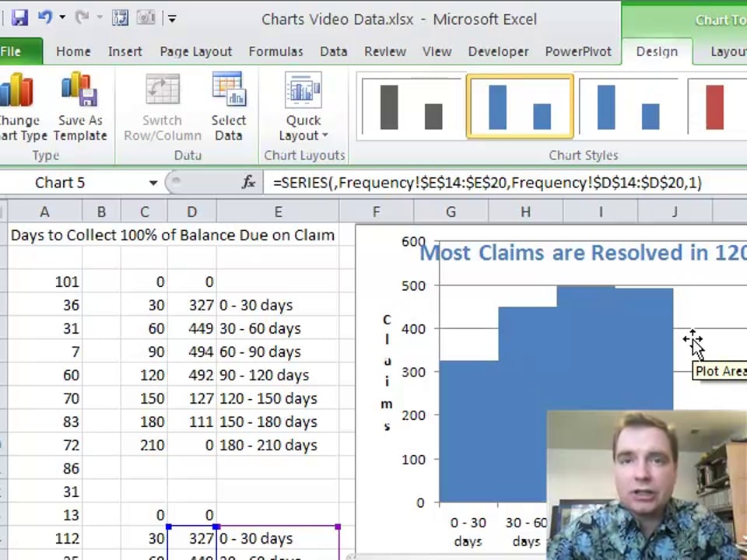Click the cell with value 449
This screenshot has height=560, width=747.
click(x=192, y=328)
